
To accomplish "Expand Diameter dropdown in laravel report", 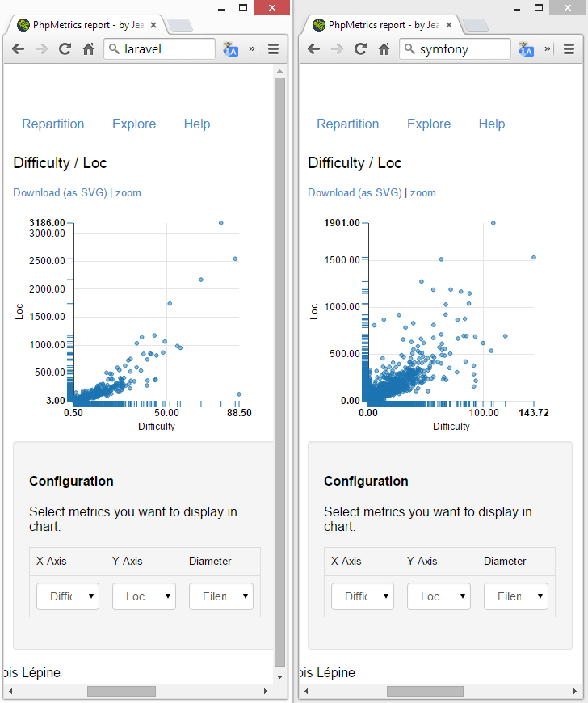I will click(x=220, y=596).
